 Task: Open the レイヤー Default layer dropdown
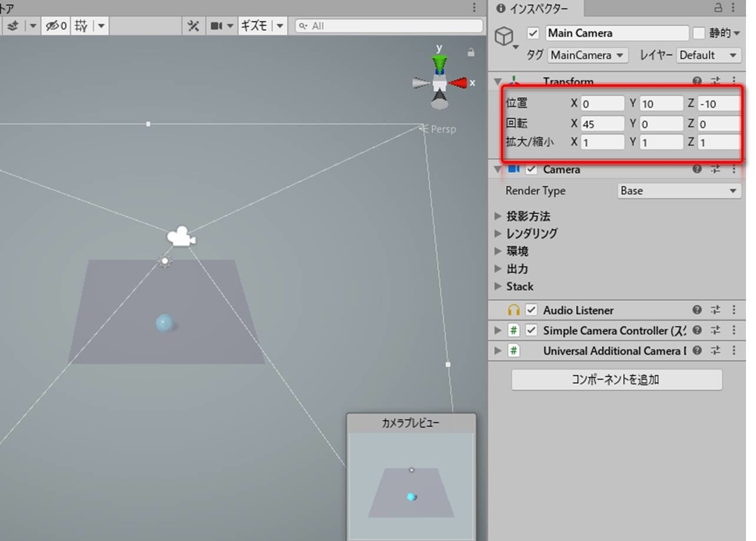[x=708, y=55]
